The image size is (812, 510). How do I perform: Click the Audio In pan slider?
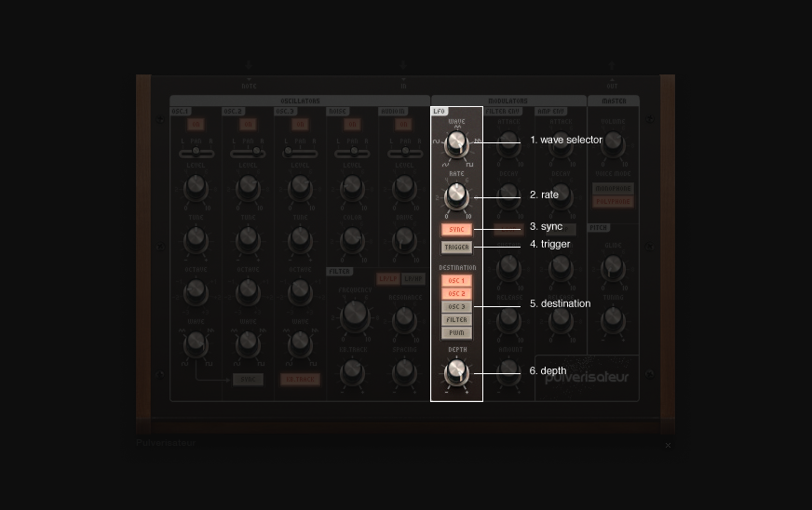404,153
